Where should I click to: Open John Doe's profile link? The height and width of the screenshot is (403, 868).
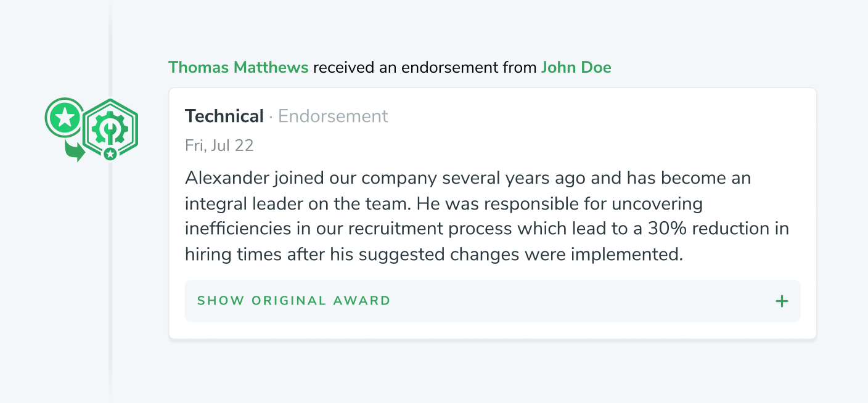point(576,68)
